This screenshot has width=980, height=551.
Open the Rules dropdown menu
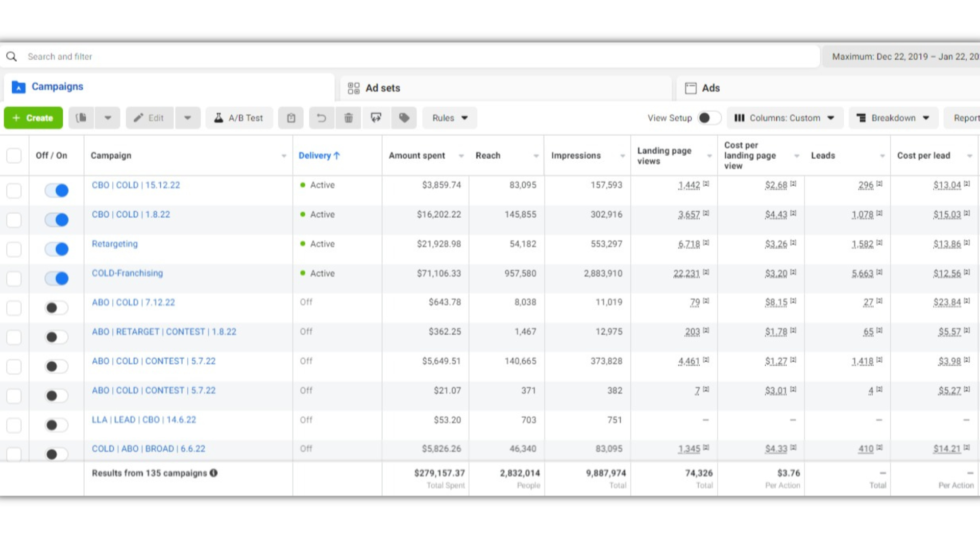449,118
